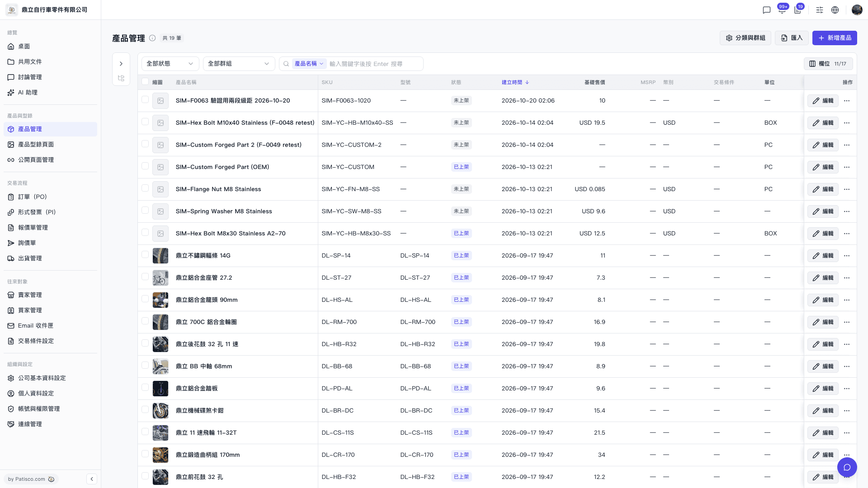Check the 鼎立 BB 中軸 68mm row checkbox
This screenshot has height=488, width=868.
point(145,365)
